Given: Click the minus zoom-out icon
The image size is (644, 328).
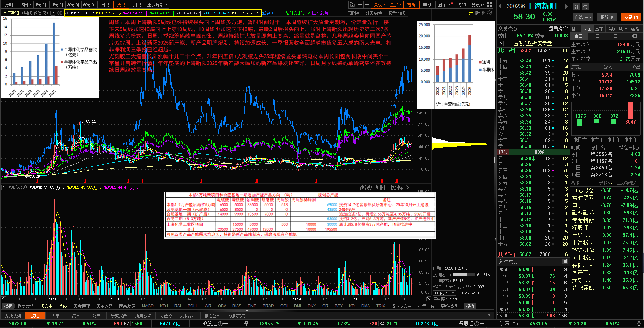Looking at the screenshot, I should (367, 5).
